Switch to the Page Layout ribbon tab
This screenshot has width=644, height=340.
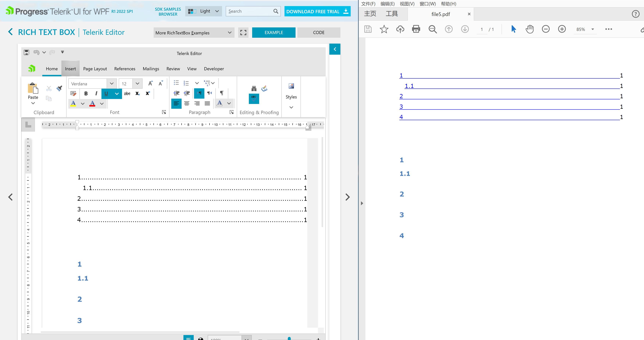tap(95, 69)
